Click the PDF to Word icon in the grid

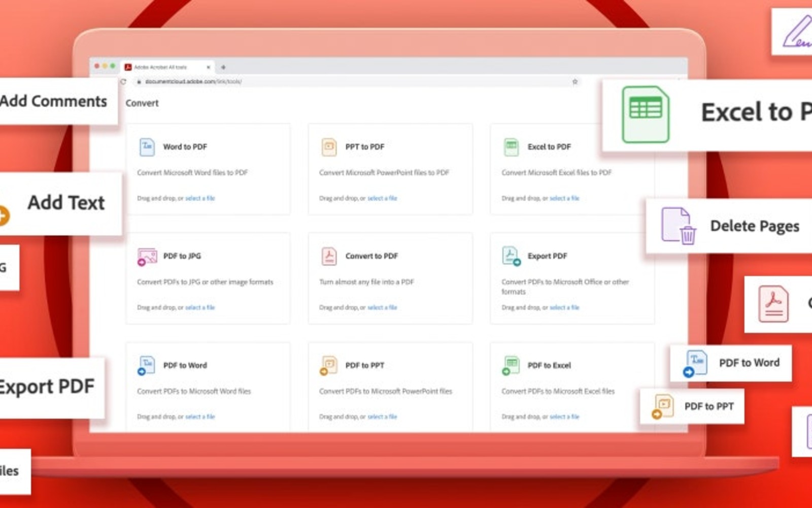146,365
